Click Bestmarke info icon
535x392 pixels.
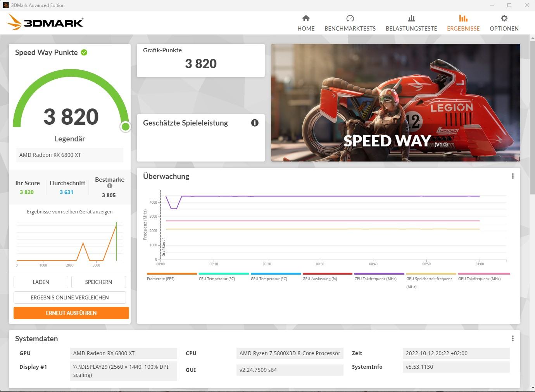click(110, 186)
